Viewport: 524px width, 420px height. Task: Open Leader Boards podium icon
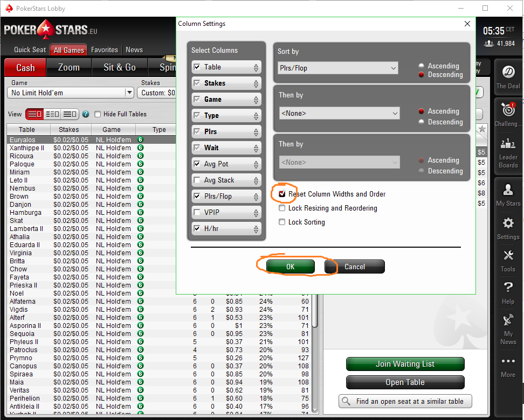tap(508, 144)
